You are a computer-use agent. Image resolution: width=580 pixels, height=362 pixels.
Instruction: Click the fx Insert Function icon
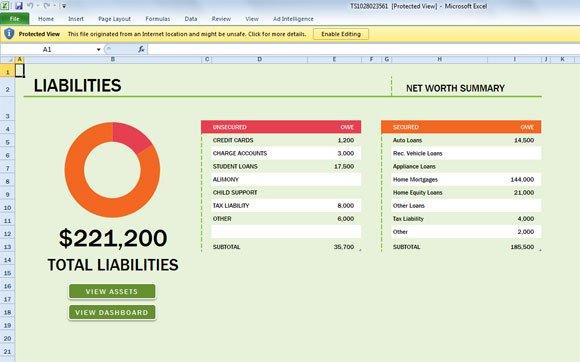[x=141, y=49]
